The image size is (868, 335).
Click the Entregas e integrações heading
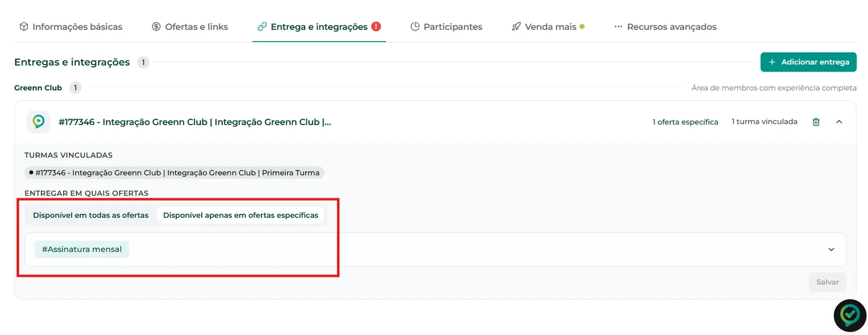[x=72, y=62]
